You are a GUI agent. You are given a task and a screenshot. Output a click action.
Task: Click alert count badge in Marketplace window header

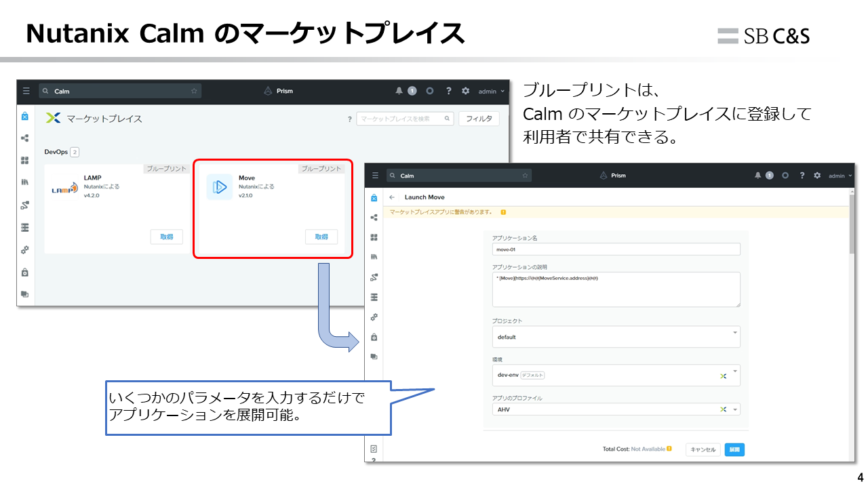point(412,91)
